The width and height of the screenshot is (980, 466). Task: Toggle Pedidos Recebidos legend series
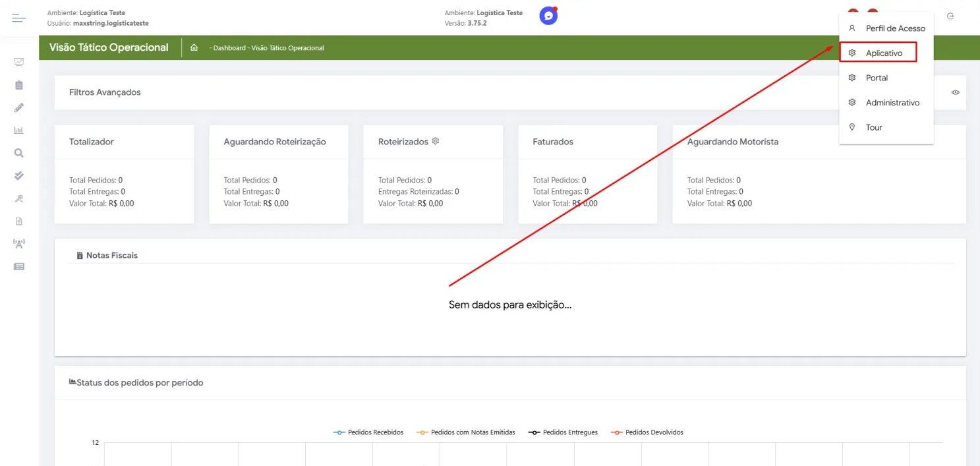(369, 432)
